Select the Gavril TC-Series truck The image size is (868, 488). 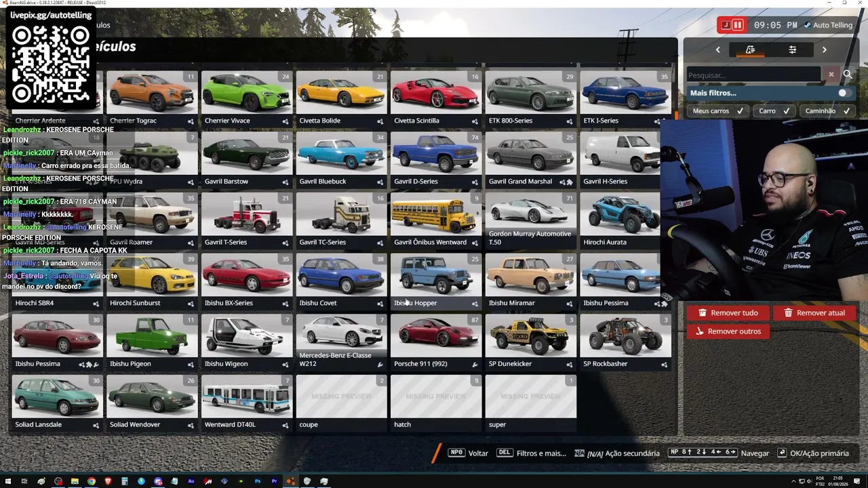tap(342, 220)
